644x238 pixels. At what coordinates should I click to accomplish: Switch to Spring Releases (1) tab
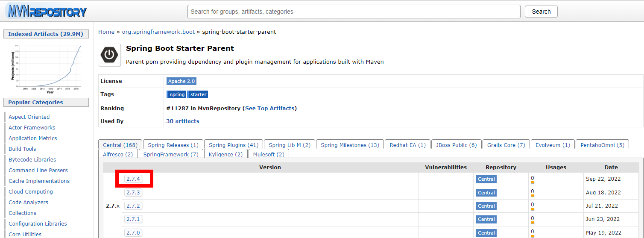(x=173, y=145)
